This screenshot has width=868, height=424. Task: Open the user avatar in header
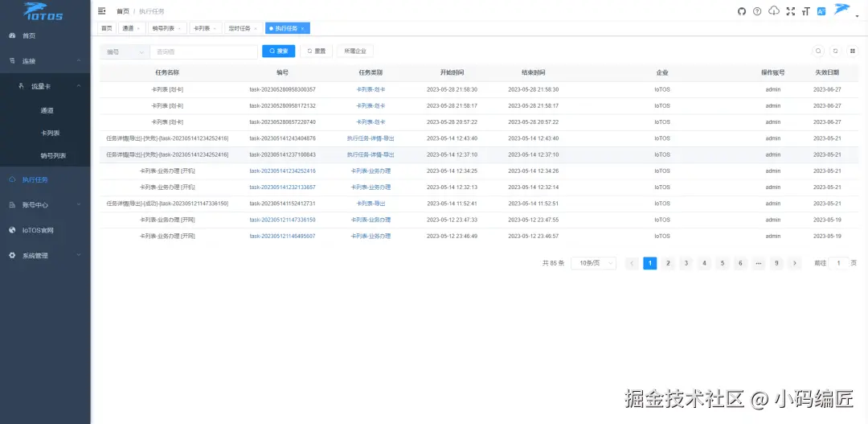842,10
